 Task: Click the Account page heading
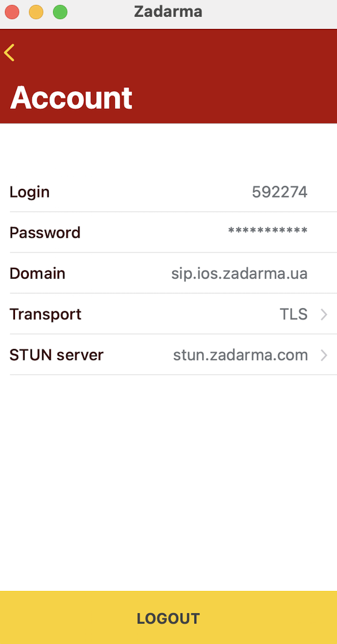pos(71,98)
